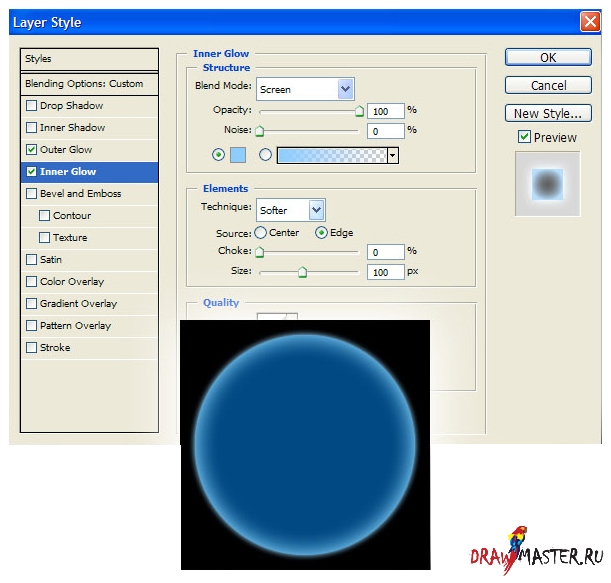Viewport: 611px width, 583px height.
Task: Enable Bevel and Emboss checkbox
Action: click(x=31, y=194)
